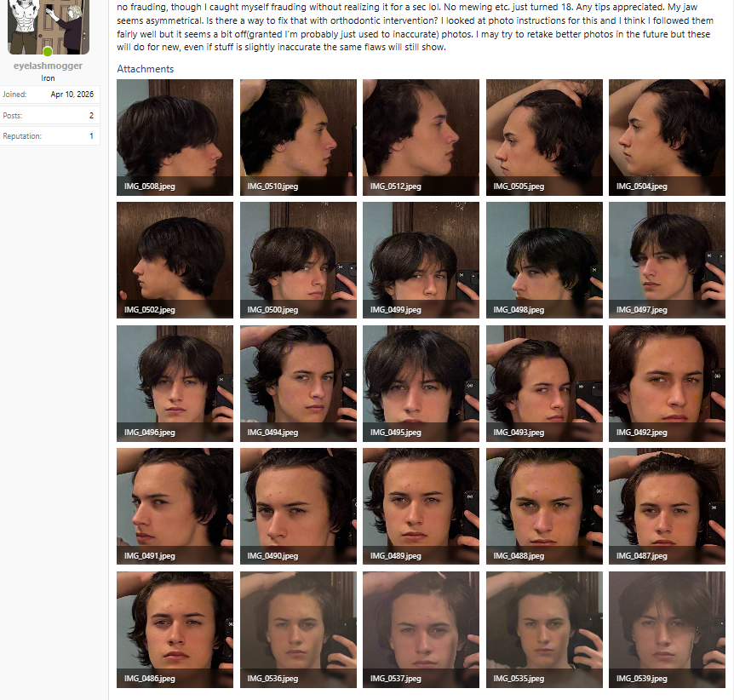Open attachment IMG_0510.jpeg

click(x=298, y=137)
